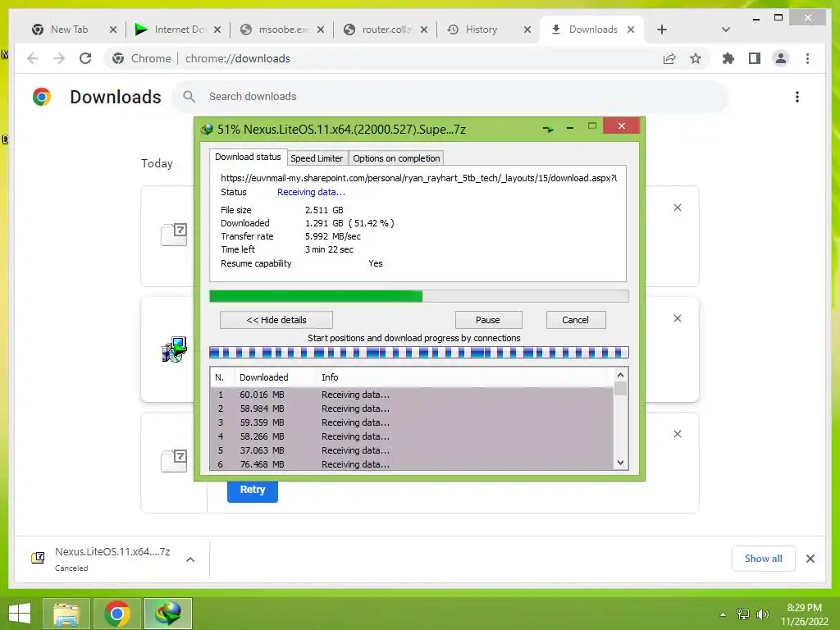The height and width of the screenshot is (630, 840).
Task: Click Search downloads input field
Action: [450, 97]
